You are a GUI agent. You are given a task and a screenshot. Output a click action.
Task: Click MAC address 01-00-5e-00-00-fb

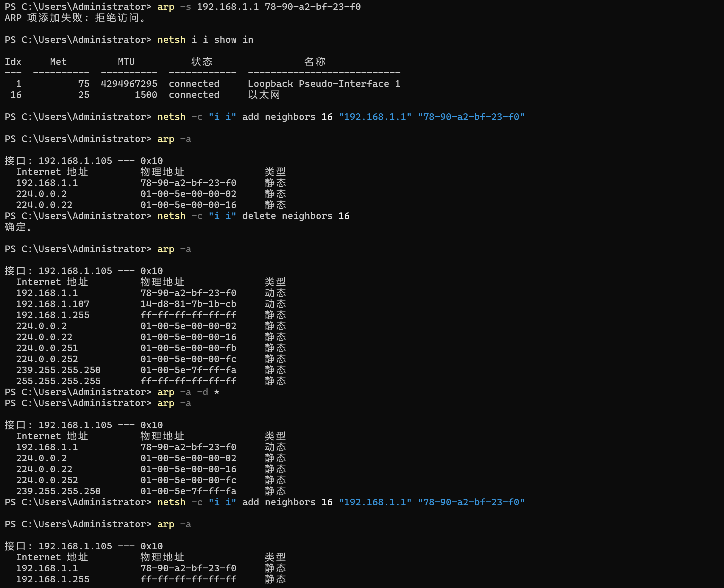pos(188,348)
